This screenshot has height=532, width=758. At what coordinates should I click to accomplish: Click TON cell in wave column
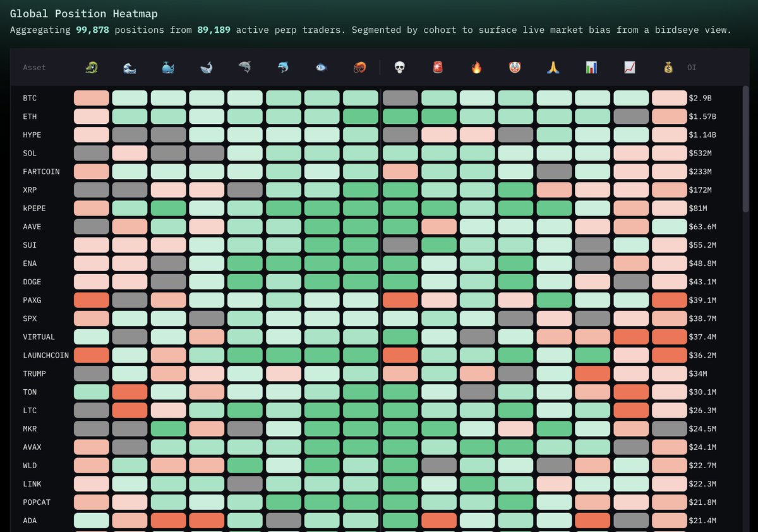pyautogui.click(x=129, y=392)
